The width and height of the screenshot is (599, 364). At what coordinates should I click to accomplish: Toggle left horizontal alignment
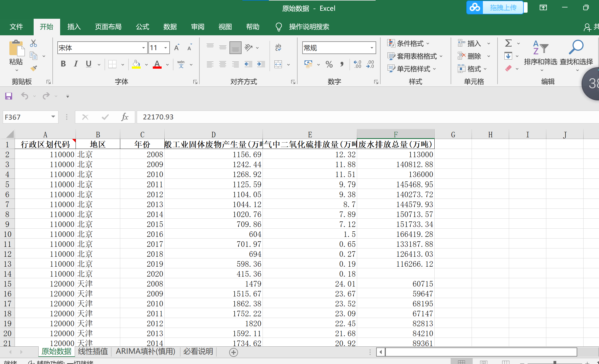210,64
